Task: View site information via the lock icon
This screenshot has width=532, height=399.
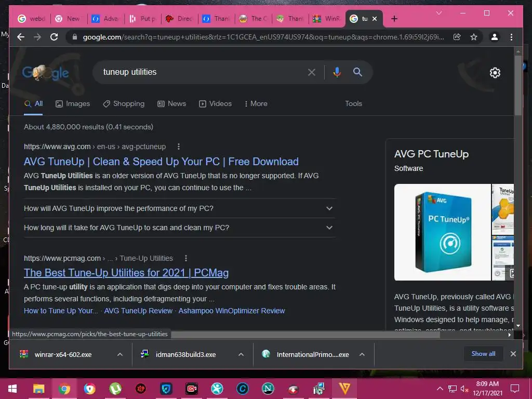Action: [75, 37]
